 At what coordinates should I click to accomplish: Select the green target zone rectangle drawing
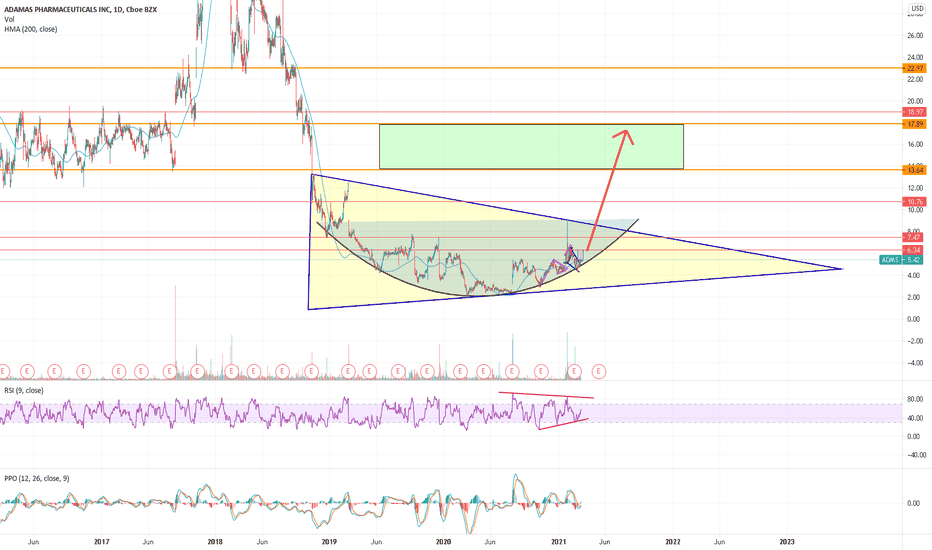[x=531, y=146]
